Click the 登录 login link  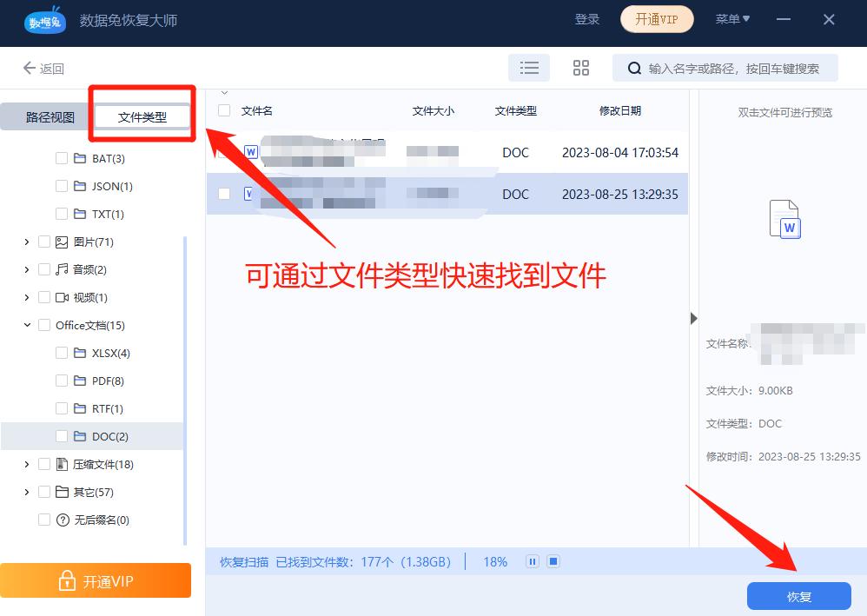[x=587, y=18]
